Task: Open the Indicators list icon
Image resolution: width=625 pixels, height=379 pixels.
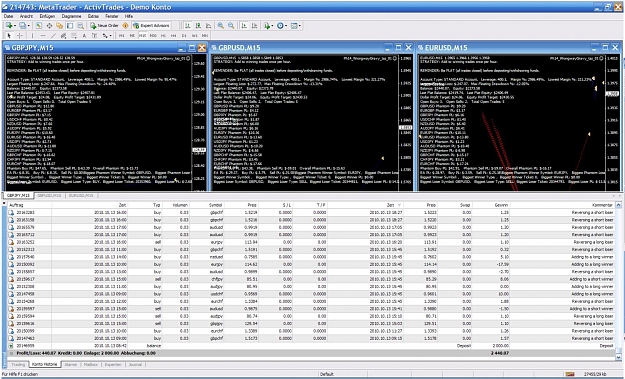Action: click(x=267, y=26)
